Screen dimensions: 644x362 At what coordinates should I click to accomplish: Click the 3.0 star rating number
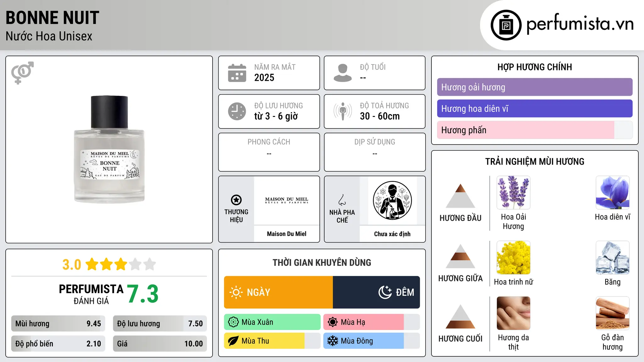[x=72, y=265]
